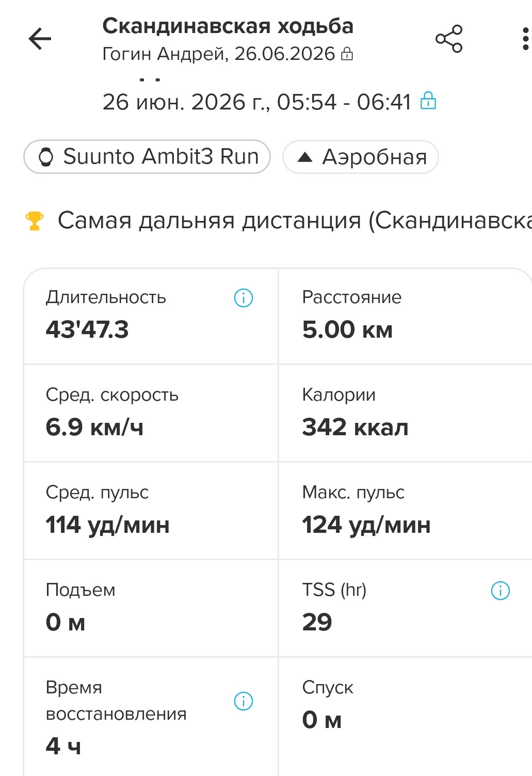This screenshot has width=532, height=776.
Task: Select the Сред. скорость 6.9 км/ч cell
Action: [151, 413]
